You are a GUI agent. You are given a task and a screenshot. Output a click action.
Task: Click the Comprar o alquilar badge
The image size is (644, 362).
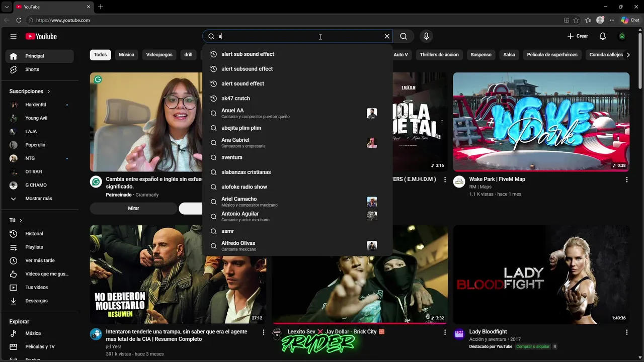pyautogui.click(x=532, y=346)
